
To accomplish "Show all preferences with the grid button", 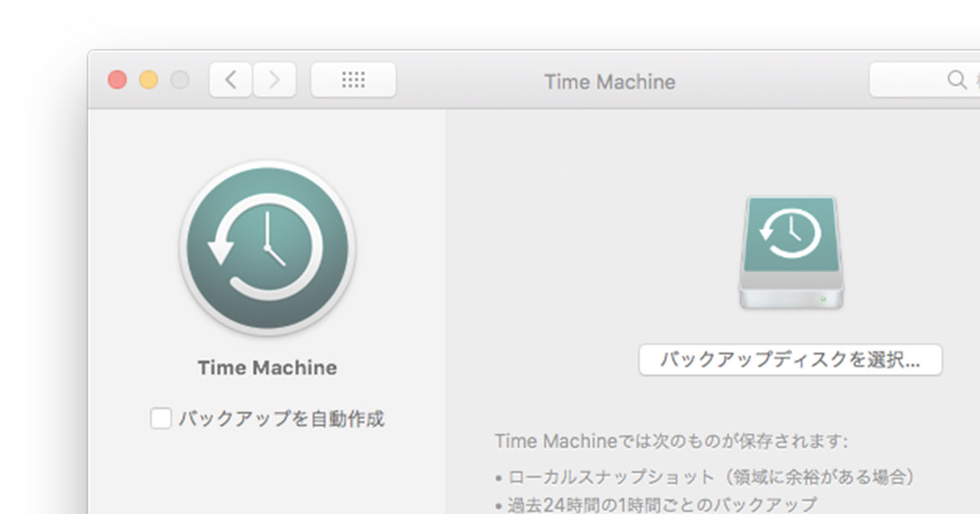I will tap(353, 80).
